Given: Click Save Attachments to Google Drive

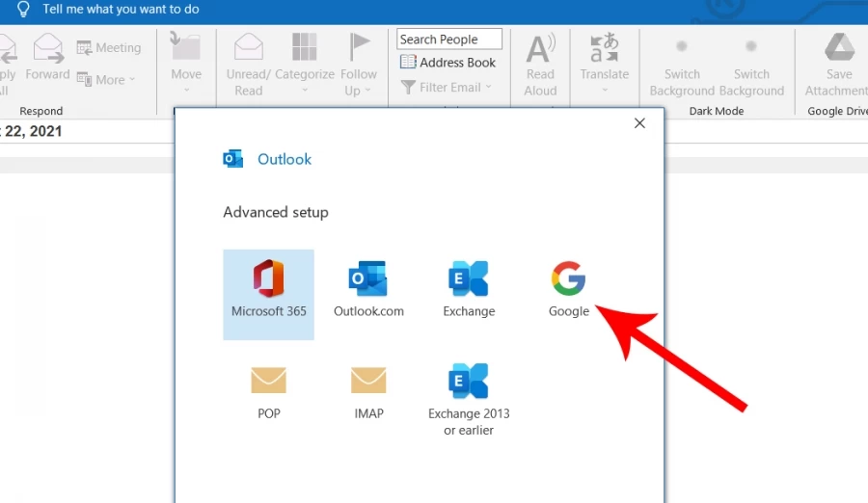Looking at the screenshot, I should click(837, 65).
